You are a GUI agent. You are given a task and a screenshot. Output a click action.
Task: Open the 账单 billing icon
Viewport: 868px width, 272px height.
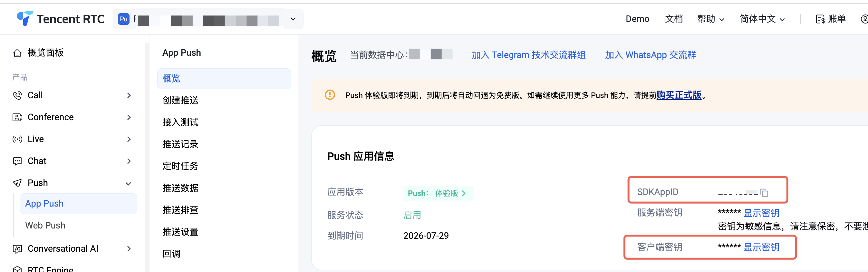(x=820, y=19)
